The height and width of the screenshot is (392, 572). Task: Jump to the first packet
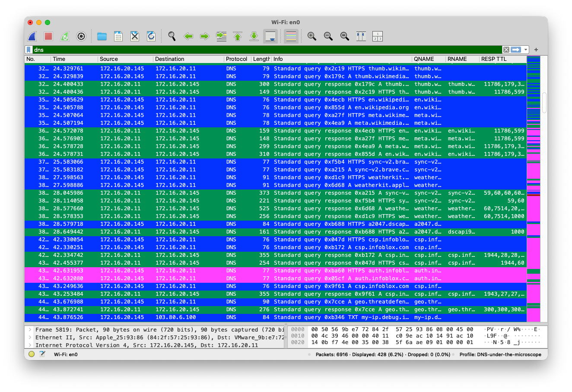tap(238, 37)
